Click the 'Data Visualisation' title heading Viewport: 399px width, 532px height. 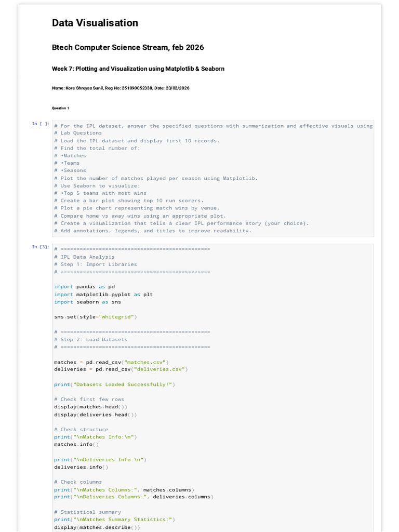tap(95, 23)
